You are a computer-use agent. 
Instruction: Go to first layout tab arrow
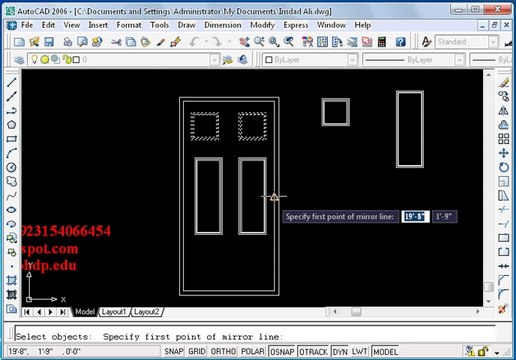click(x=27, y=312)
